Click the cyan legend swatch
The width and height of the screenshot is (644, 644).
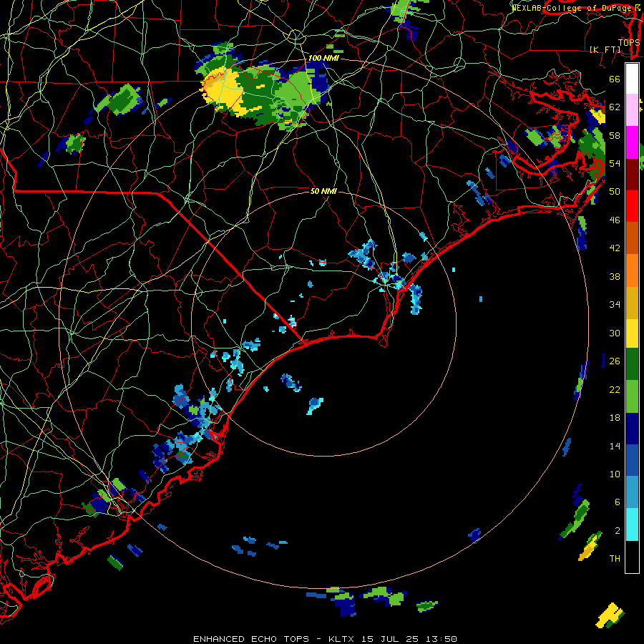632,525
